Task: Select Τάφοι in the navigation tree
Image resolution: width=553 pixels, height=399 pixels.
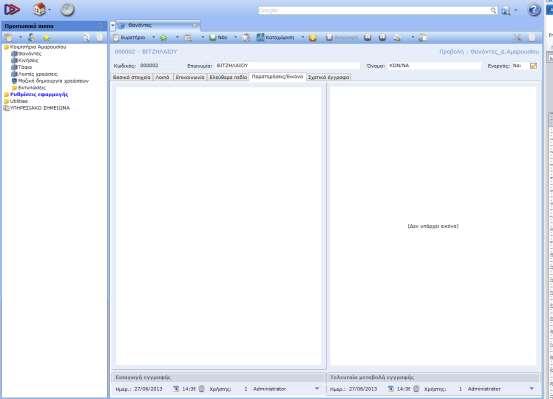Action: click(25, 67)
